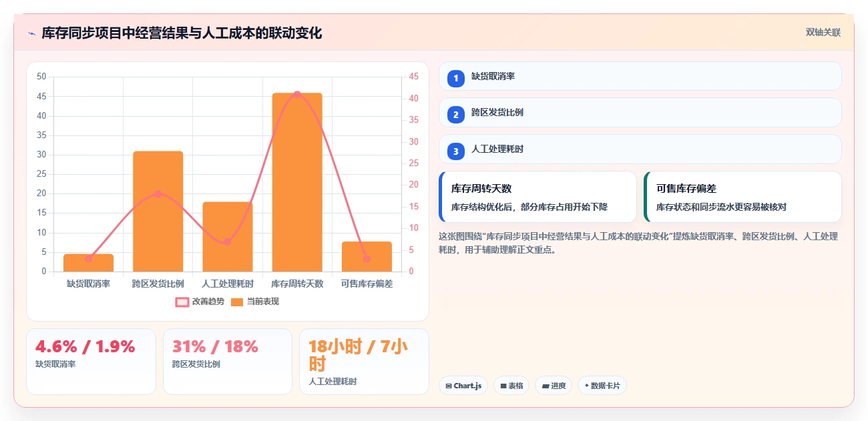Click the number 3 badge for 人工处理耗时
The height and width of the screenshot is (421, 868).
[x=456, y=151]
